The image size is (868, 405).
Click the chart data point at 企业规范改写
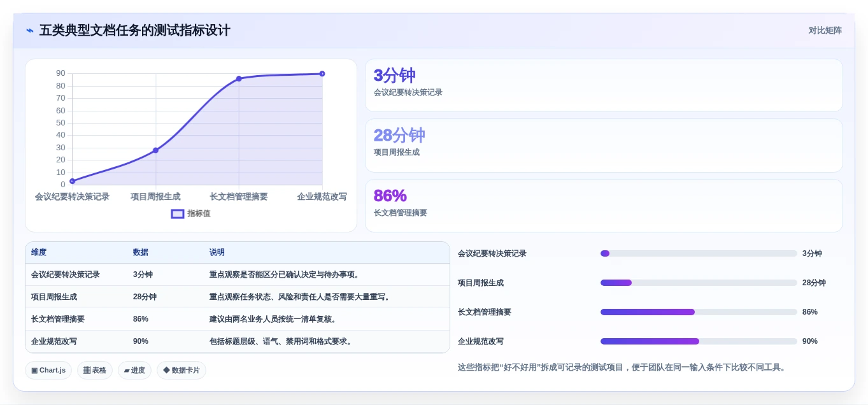(322, 74)
